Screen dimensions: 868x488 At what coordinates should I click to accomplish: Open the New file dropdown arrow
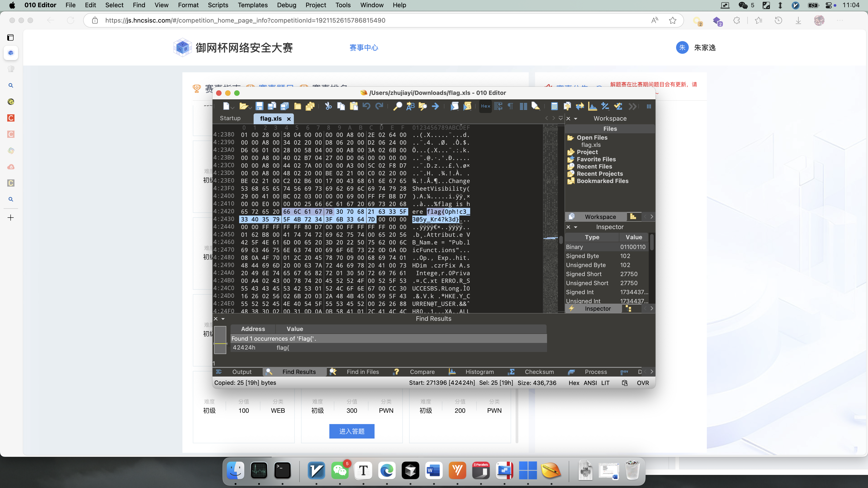(233, 108)
